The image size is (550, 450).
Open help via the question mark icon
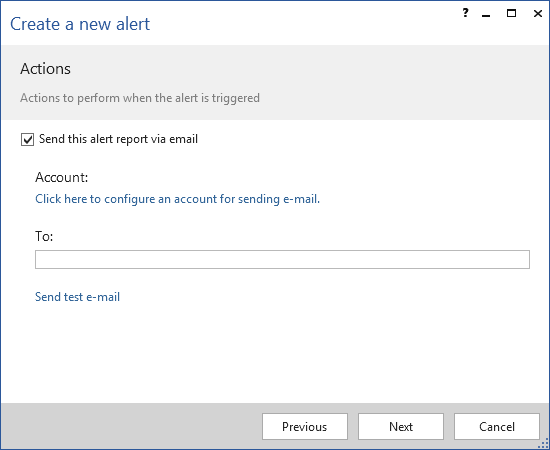(465, 13)
